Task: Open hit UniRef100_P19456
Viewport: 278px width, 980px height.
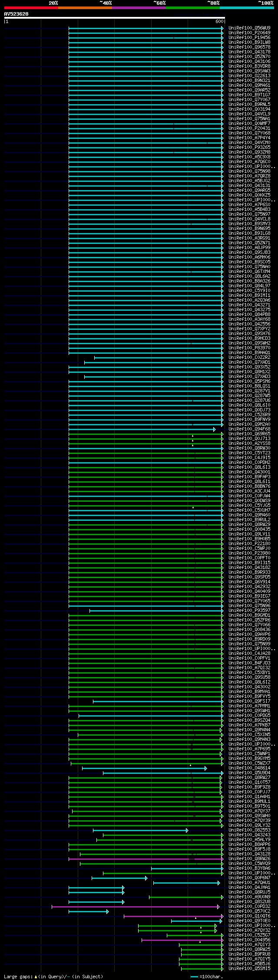Action: pyautogui.click(x=249, y=37)
